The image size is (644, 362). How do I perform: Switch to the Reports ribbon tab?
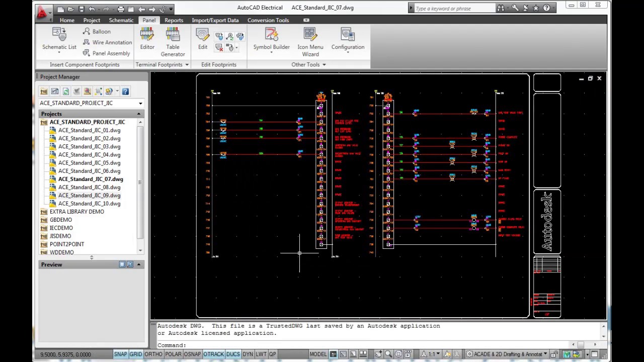174,20
